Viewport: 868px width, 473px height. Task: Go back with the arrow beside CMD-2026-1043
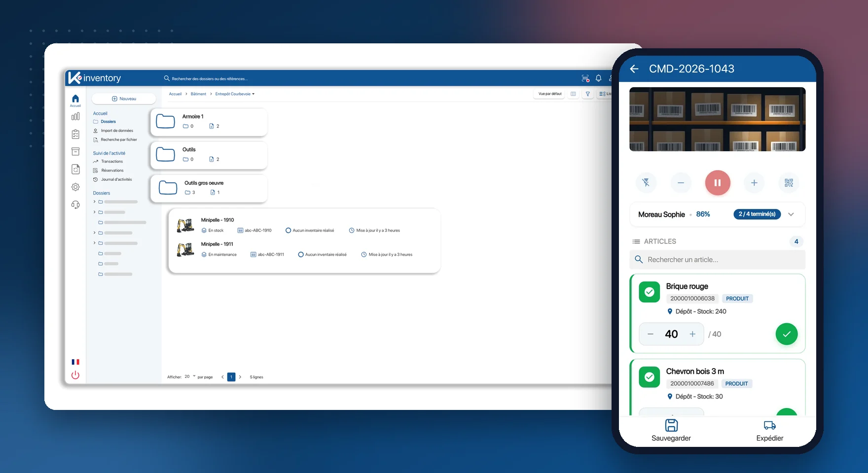pyautogui.click(x=634, y=69)
